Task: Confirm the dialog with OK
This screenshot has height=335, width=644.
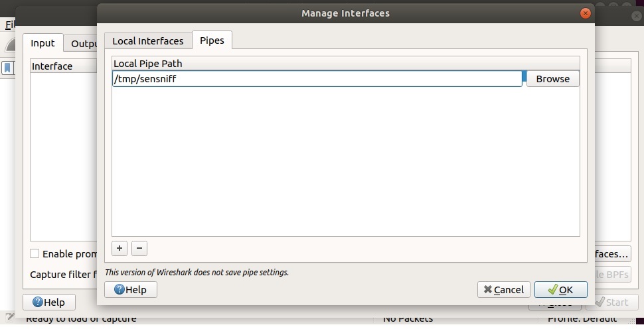Action: click(560, 289)
